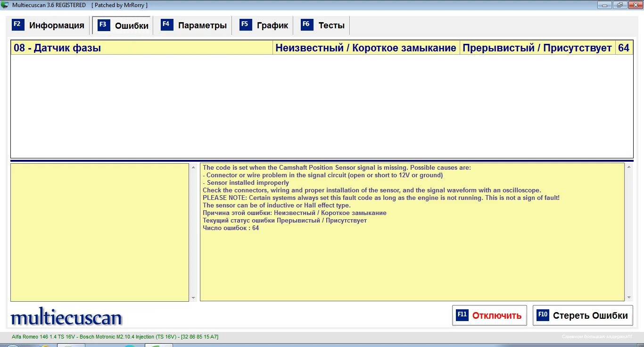Minimize the Multiecuscan window
This screenshot has width=644, height=347.
605,5
